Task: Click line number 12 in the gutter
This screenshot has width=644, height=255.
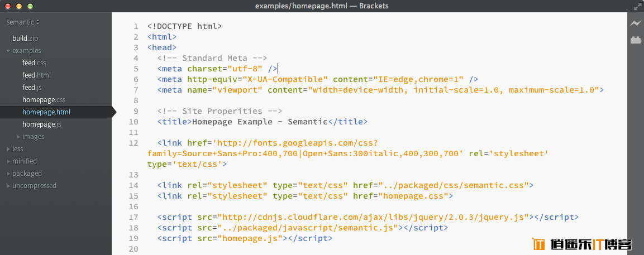Action: [x=133, y=143]
